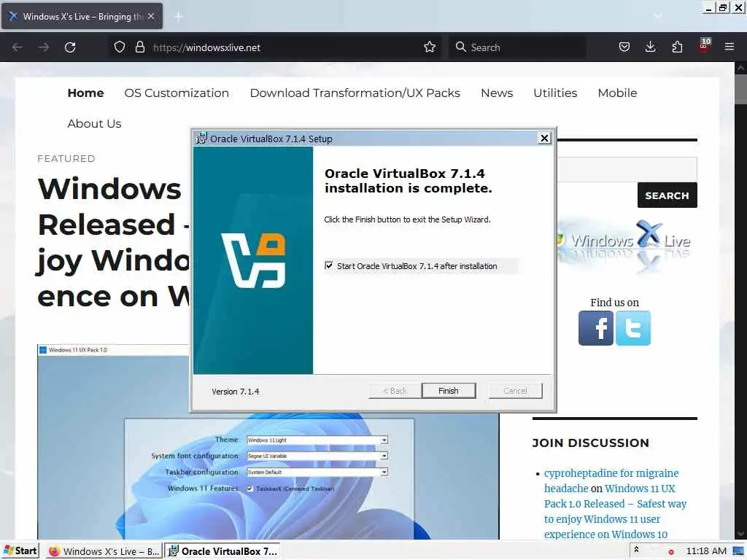Viewport: 747px width, 560px height.
Task: Show hidden system tray icons
Action: [636, 551]
